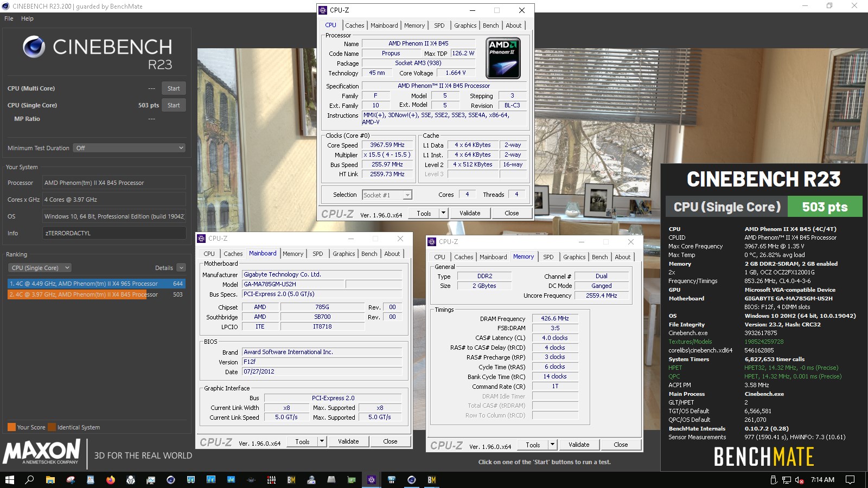Viewport: 868px width, 488px height.
Task: Open Bench tab in CPU-Z Mainboard window
Action: click(x=369, y=254)
